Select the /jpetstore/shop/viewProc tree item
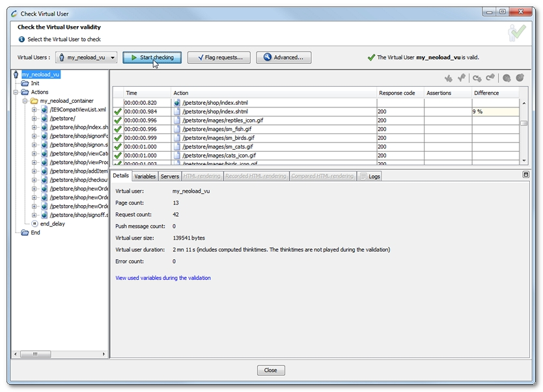Viewport: 543px width, 392px height. coord(79,162)
